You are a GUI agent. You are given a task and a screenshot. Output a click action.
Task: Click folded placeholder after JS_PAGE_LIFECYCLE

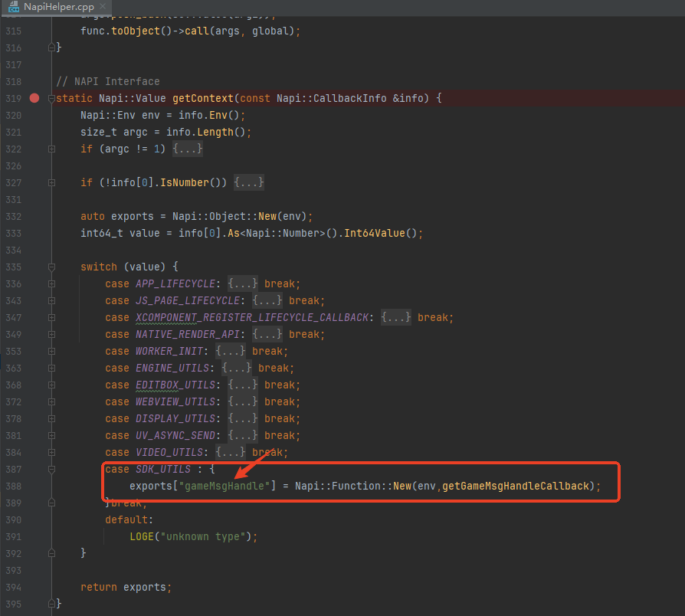[267, 300]
